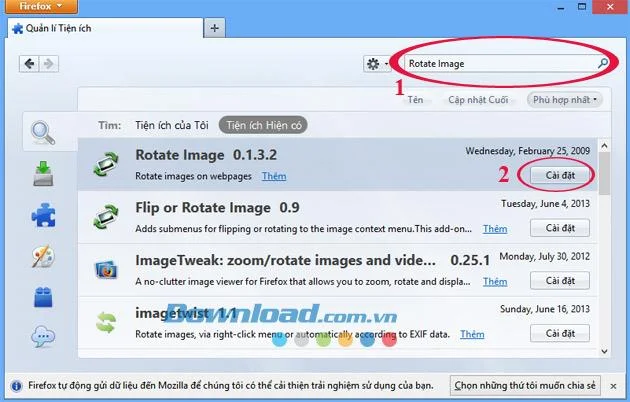Select the ImageTweak: zoom/rotate images title

[x=285, y=260]
